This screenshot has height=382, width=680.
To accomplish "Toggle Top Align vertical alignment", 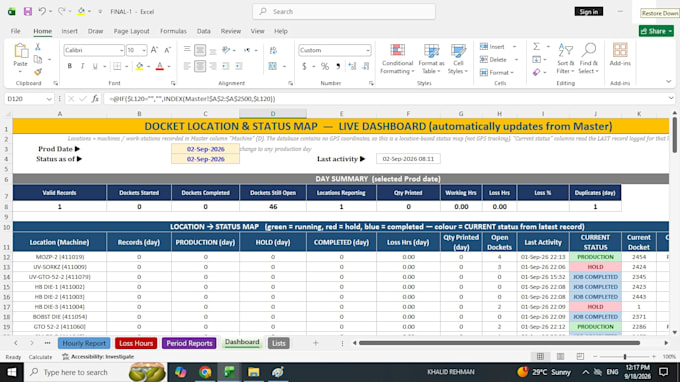I will coord(187,49).
